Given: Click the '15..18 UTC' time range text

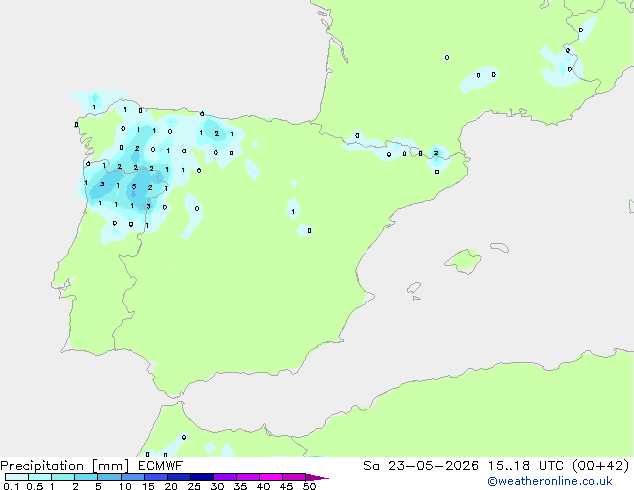Looking at the screenshot, I should coord(526,466).
